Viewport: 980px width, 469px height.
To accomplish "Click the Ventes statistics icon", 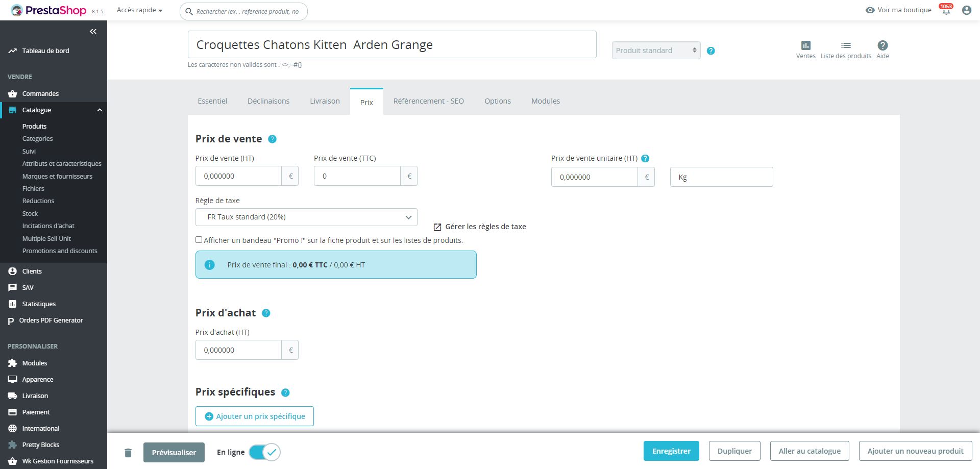I will pos(806,45).
